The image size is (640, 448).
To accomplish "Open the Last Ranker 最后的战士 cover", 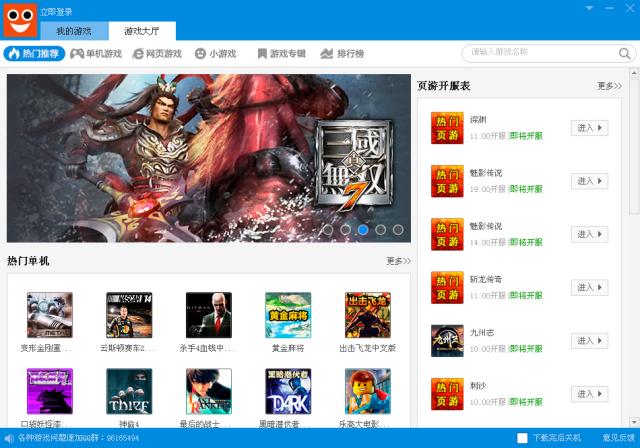I will pos(209,391).
